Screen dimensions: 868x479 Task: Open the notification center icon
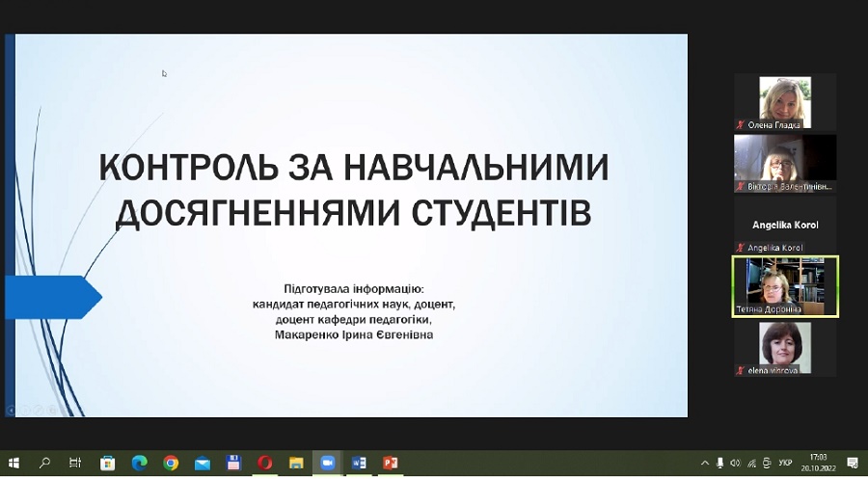[x=852, y=463]
